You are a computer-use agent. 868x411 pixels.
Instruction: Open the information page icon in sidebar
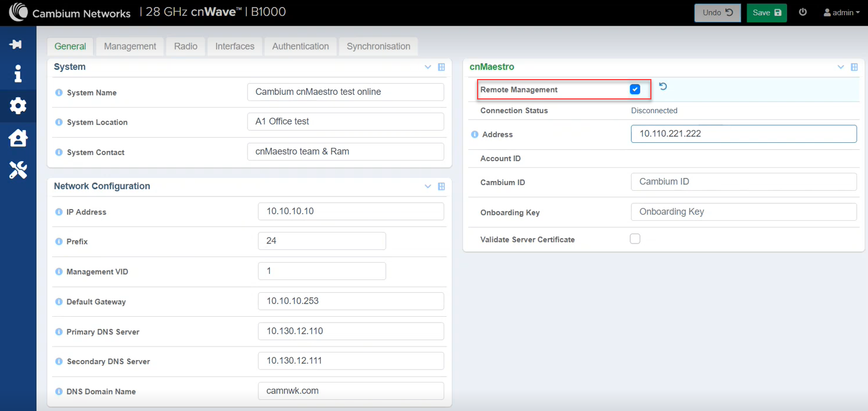coord(18,74)
